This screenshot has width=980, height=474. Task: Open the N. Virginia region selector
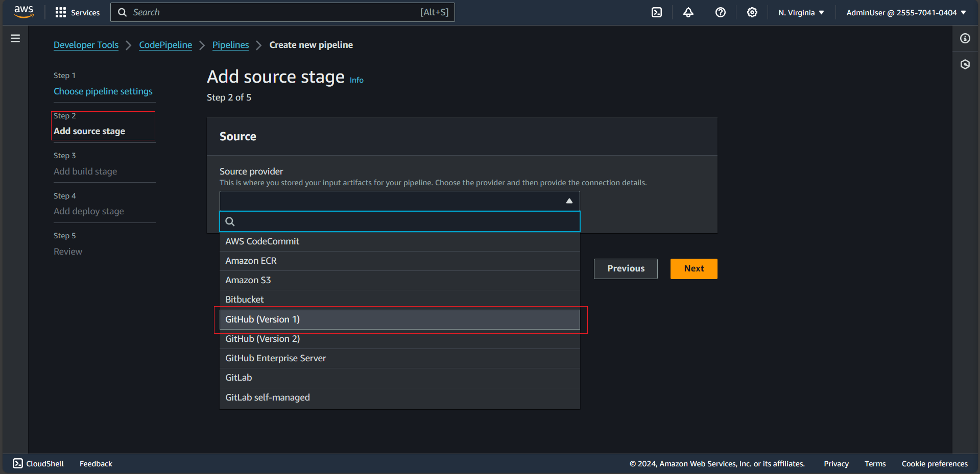pos(801,12)
